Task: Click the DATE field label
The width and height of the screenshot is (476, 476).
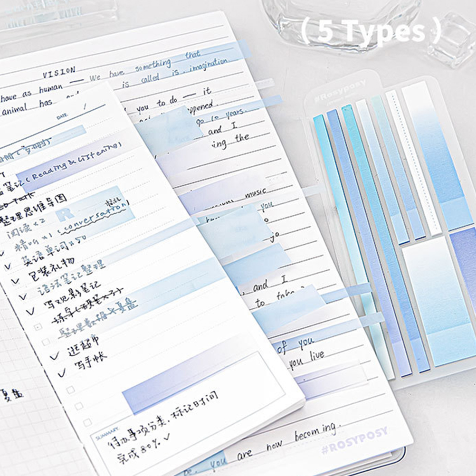Action: point(62,116)
